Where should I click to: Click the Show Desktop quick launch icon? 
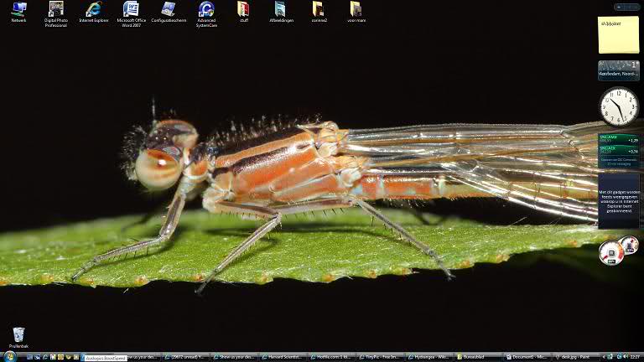coord(29,358)
